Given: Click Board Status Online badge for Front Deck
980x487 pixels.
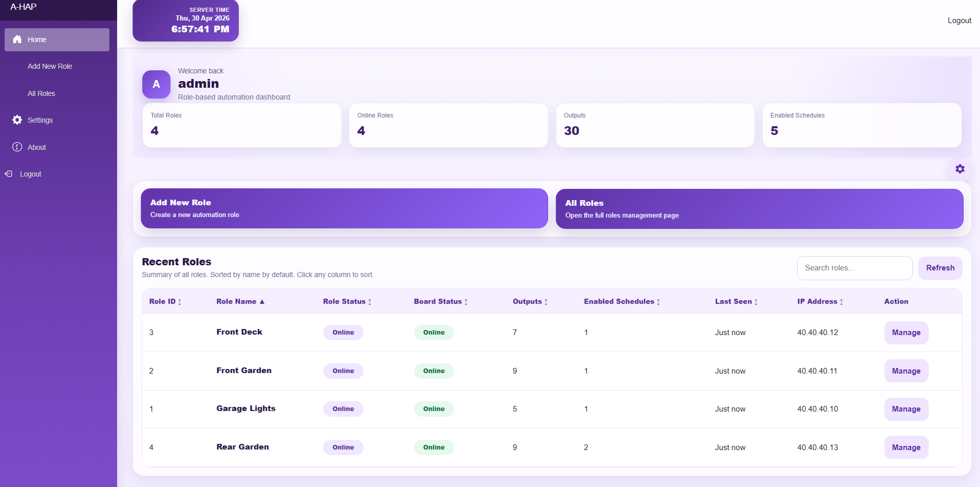Looking at the screenshot, I should click(x=434, y=333).
